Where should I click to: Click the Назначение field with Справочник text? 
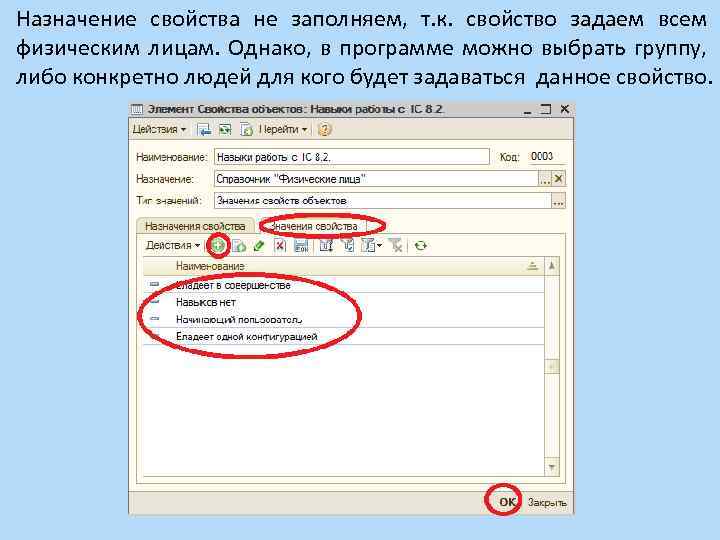[x=376, y=179]
